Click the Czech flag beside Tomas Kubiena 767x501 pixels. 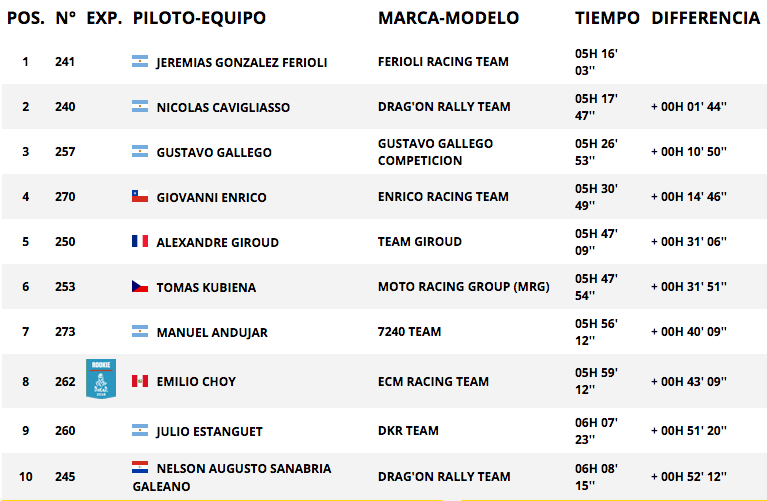(x=140, y=286)
